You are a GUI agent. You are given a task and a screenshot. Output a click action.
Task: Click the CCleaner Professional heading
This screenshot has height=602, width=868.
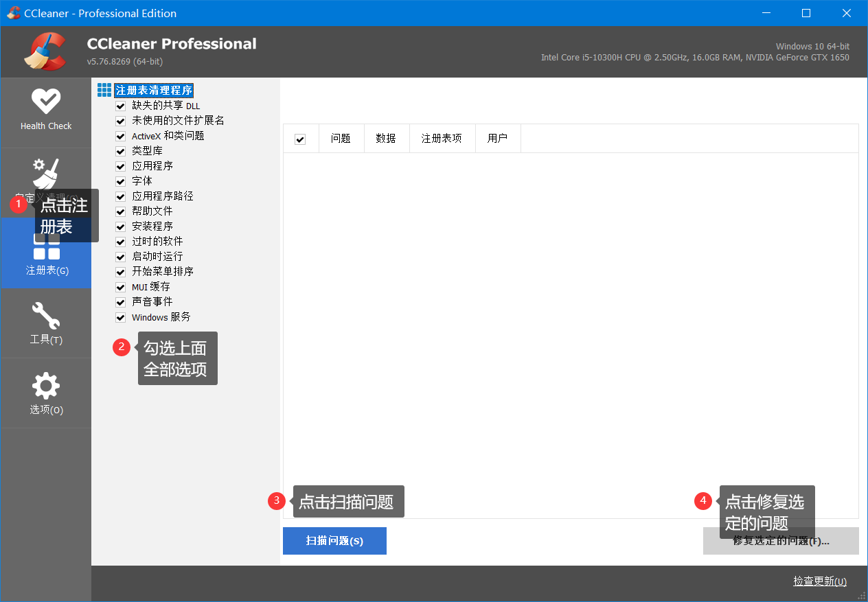pos(172,44)
